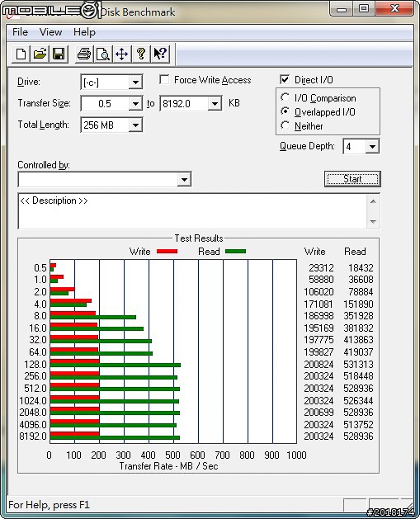
Task: Expand the Controlled by dropdown
Action: (x=184, y=180)
